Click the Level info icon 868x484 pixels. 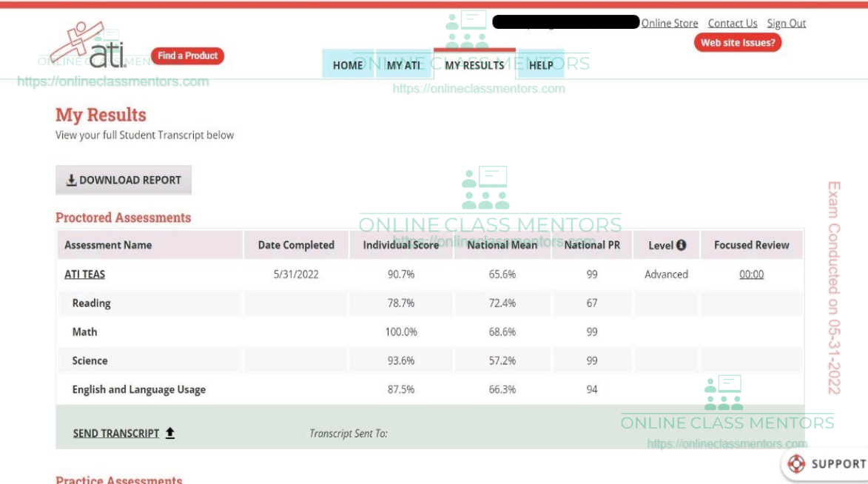[x=681, y=245]
